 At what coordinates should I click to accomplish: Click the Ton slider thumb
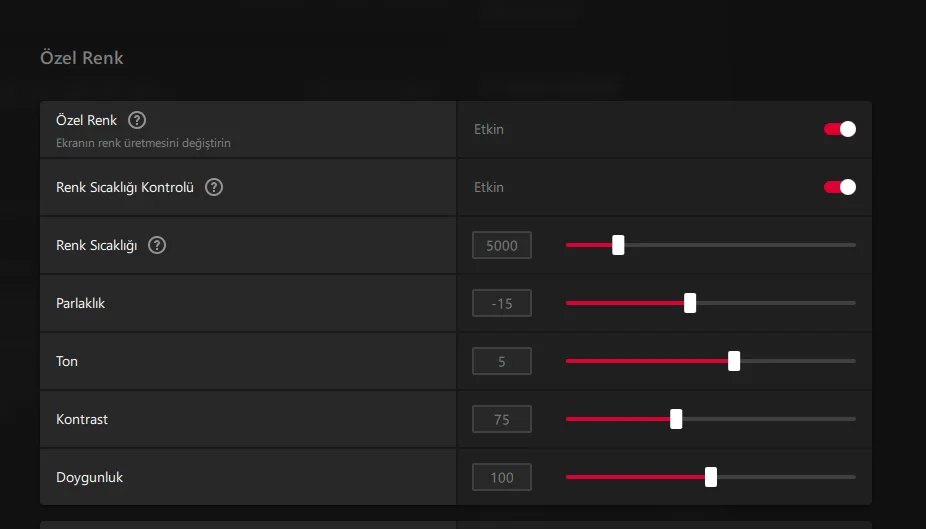click(734, 361)
